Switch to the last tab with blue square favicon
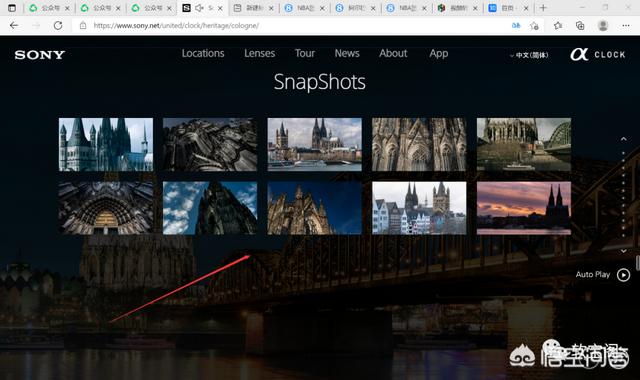The width and height of the screenshot is (640, 380). pos(508,8)
